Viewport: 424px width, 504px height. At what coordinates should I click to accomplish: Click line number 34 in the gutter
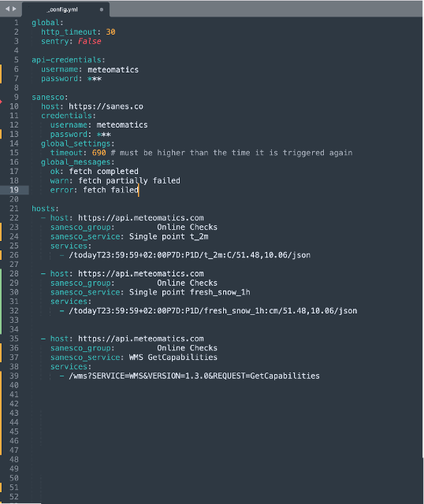tap(14, 329)
